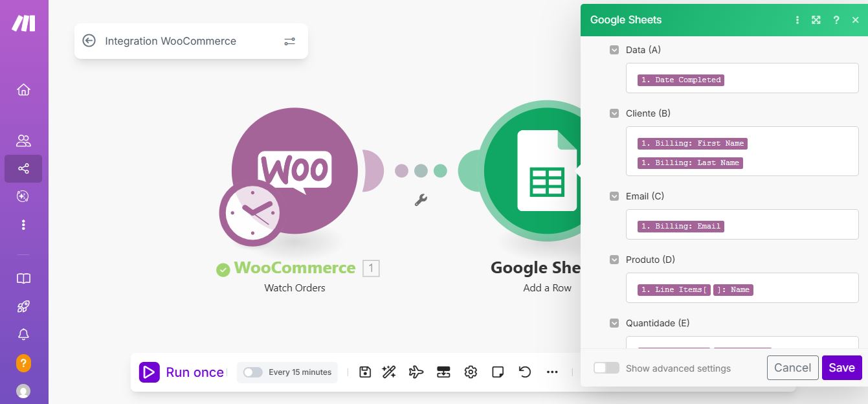
Task: Open the orange Help question mark
Action: [23, 363]
